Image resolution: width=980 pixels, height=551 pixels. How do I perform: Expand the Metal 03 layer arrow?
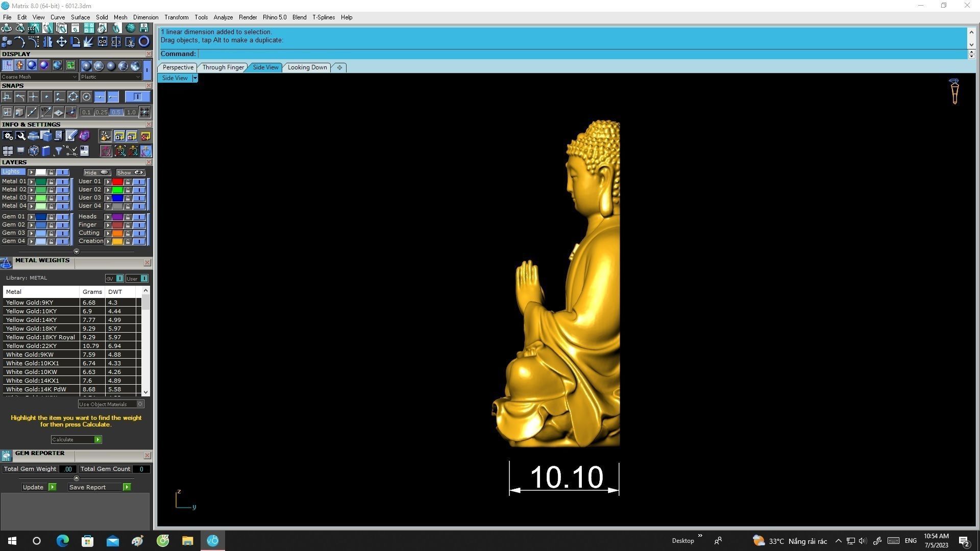[x=32, y=198]
